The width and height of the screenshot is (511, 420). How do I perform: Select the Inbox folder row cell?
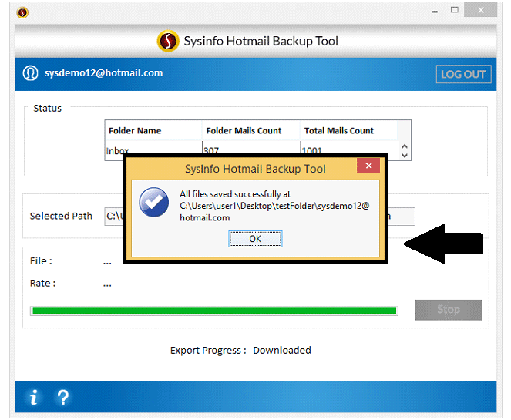click(x=153, y=150)
